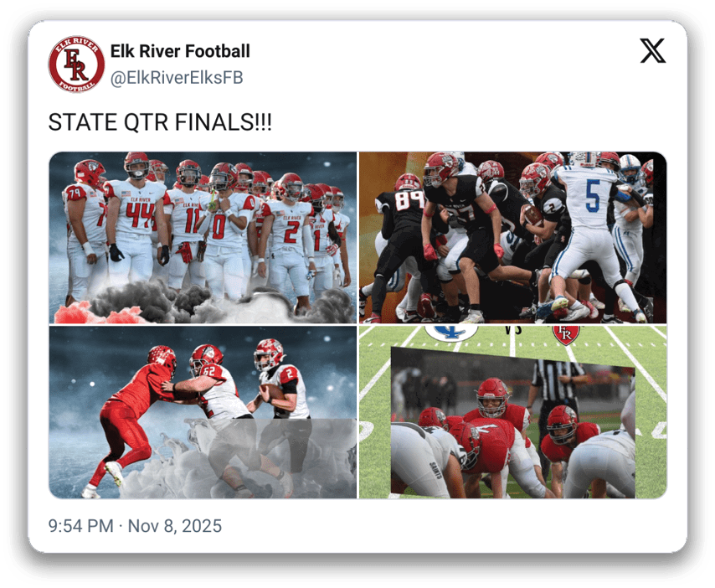Click the X logo icon
Viewport: 715px width, 588px height.
[x=652, y=50]
